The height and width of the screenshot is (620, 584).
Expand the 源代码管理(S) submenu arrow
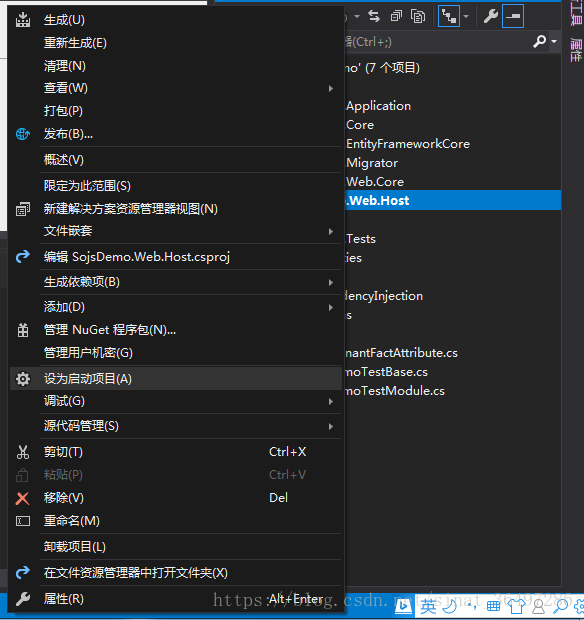click(331, 426)
